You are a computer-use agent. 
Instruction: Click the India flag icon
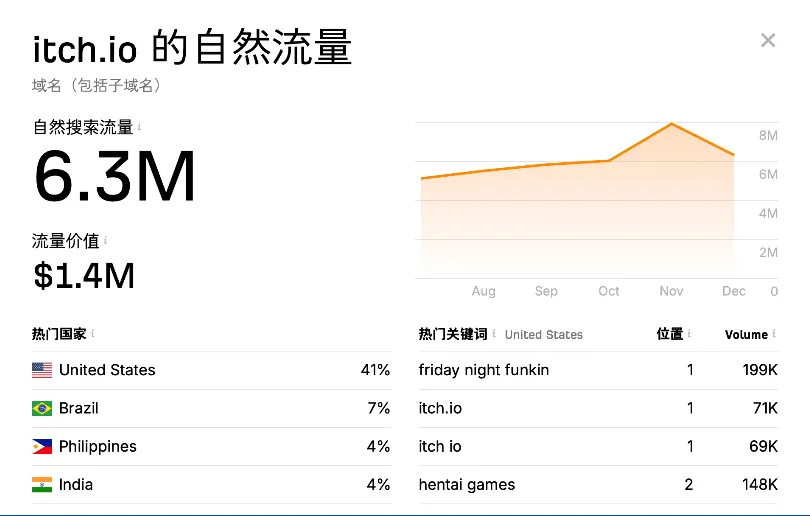coord(42,484)
